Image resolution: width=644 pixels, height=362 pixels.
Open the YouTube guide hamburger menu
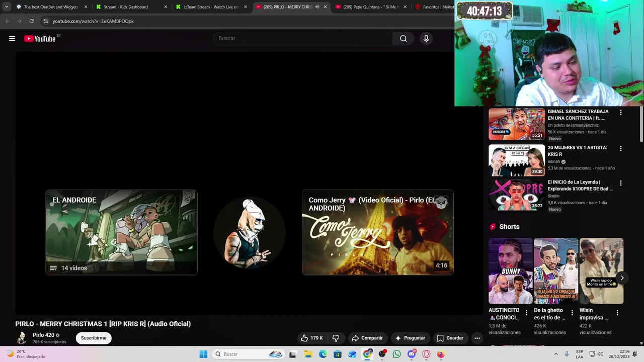point(12,39)
